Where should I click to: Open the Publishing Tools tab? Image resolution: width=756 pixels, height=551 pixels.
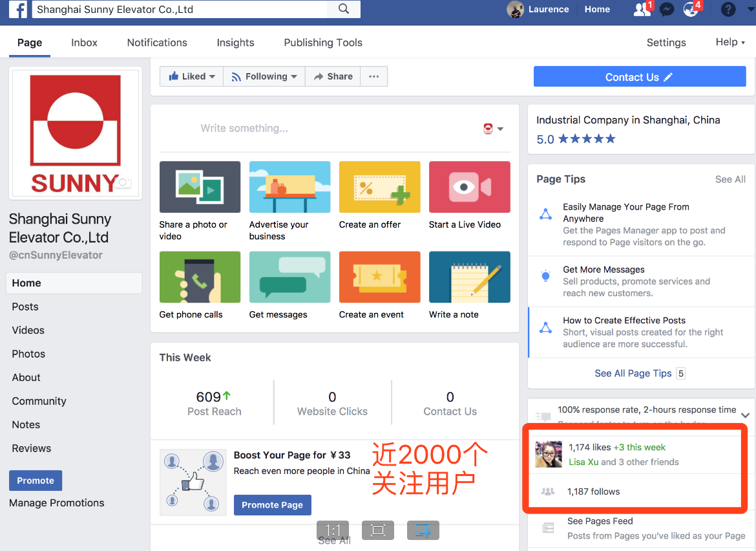323,43
